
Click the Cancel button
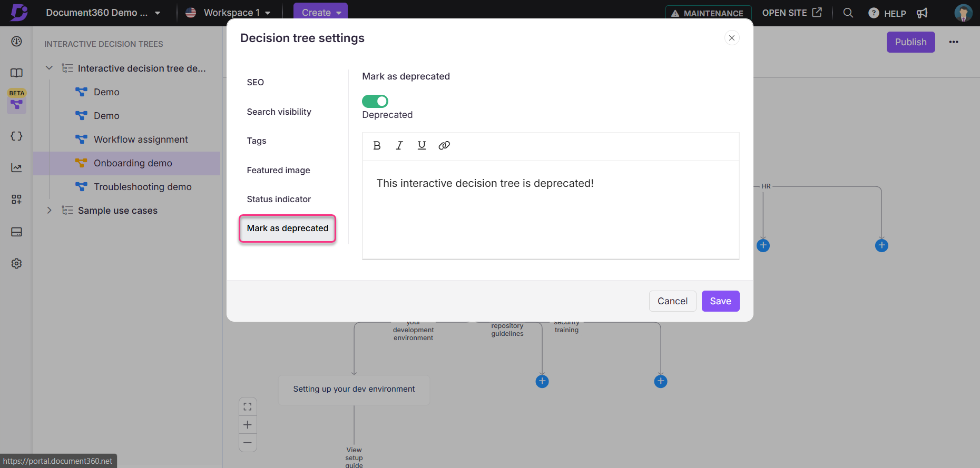[672, 301]
